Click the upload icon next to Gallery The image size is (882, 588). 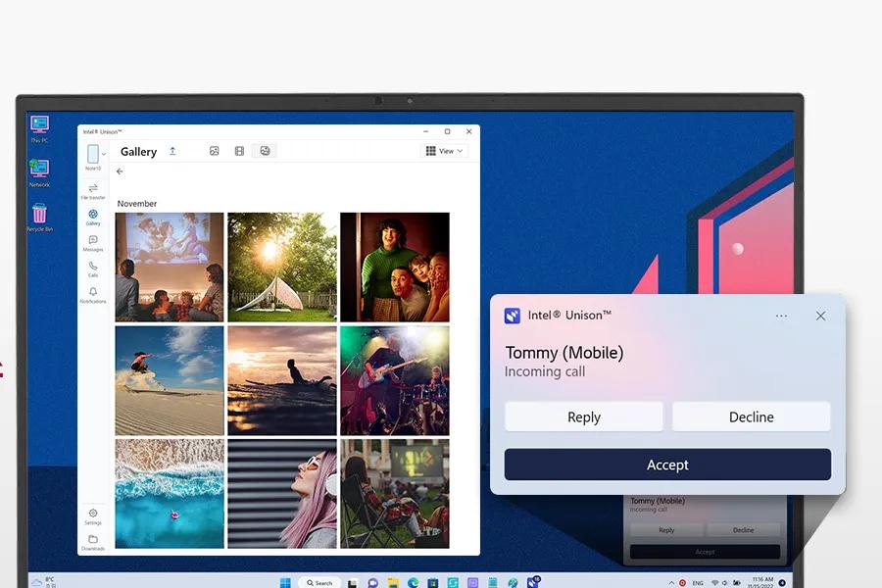[x=173, y=151]
